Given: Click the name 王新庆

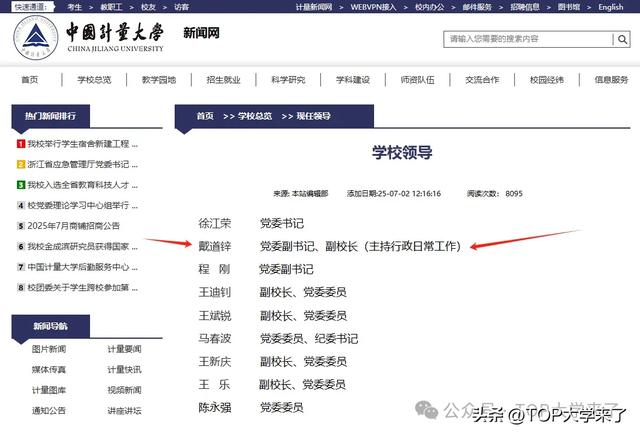Looking at the screenshot, I should (215, 361).
